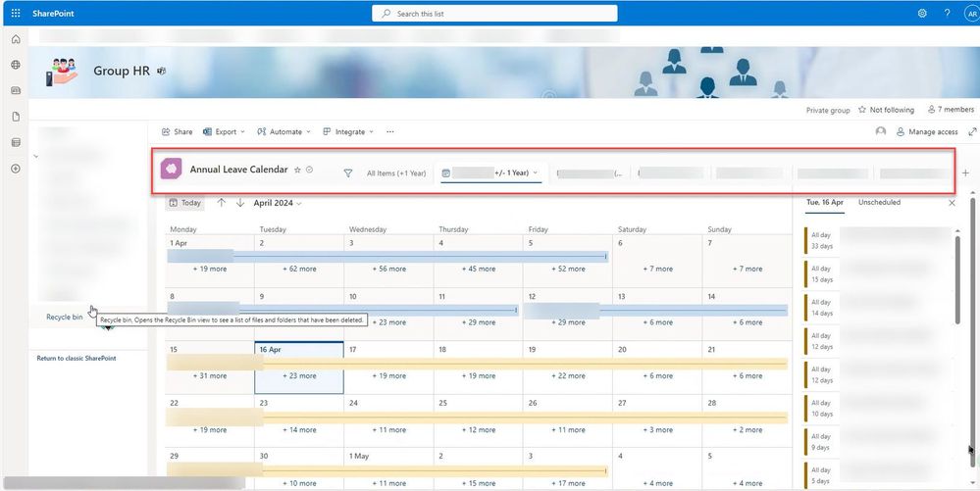Open the filter funnel icon
The image size is (980, 491).
[x=348, y=173]
